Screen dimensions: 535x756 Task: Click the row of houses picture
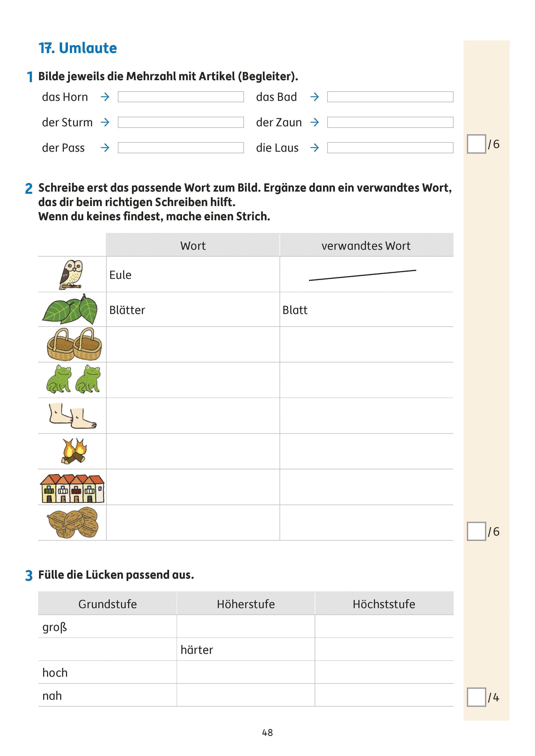click(72, 488)
